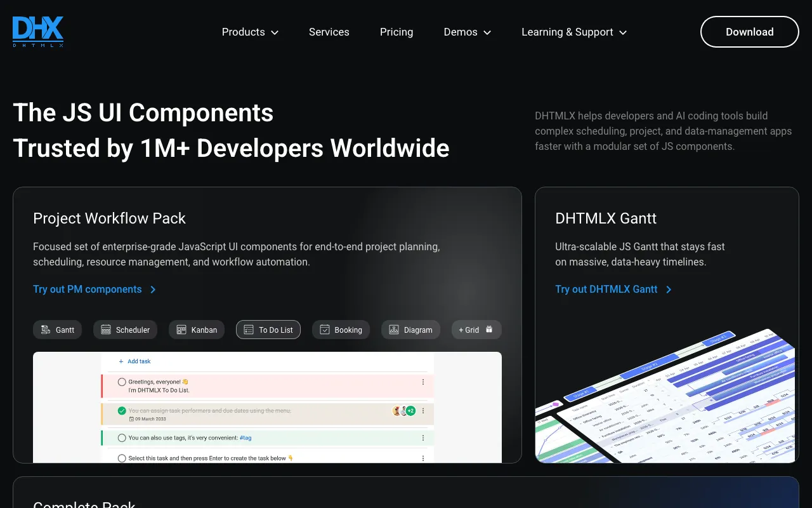812x508 pixels.
Task: Expand the Demos dropdown
Action: (x=468, y=32)
